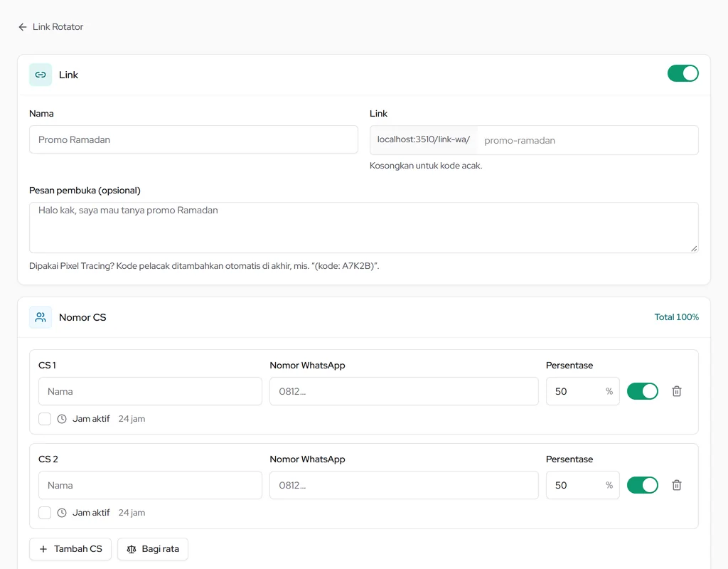Click the Pesan pembuka resize handle
The height and width of the screenshot is (569, 728).
click(694, 248)
